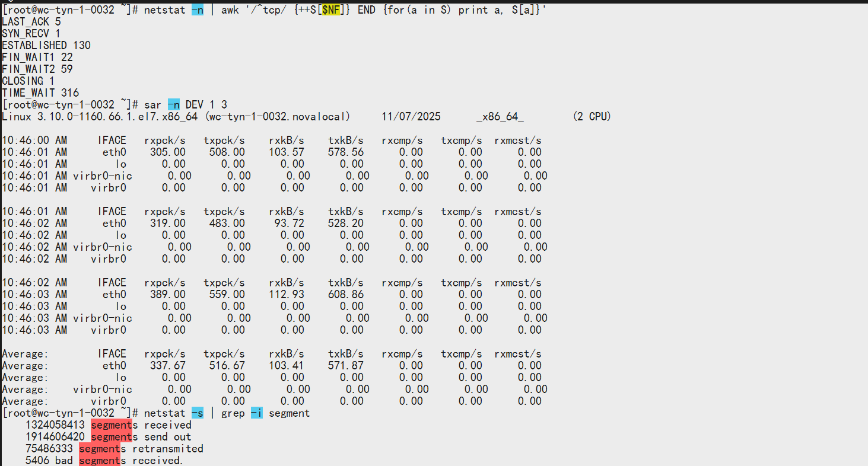The width and height of the screenshot is (868, 466).
Task: Select the txpck/s value "483.00"
Action: [x=227, y=224]
